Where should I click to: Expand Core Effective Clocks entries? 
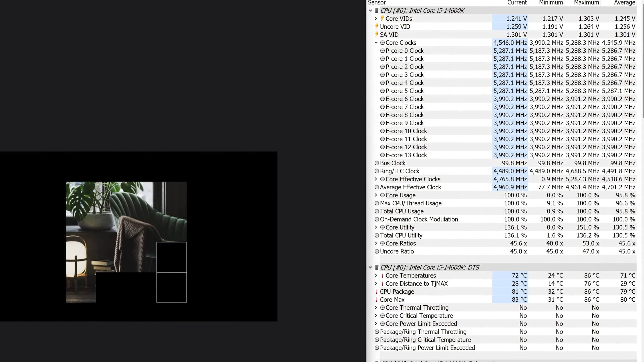tap(376, 179)
